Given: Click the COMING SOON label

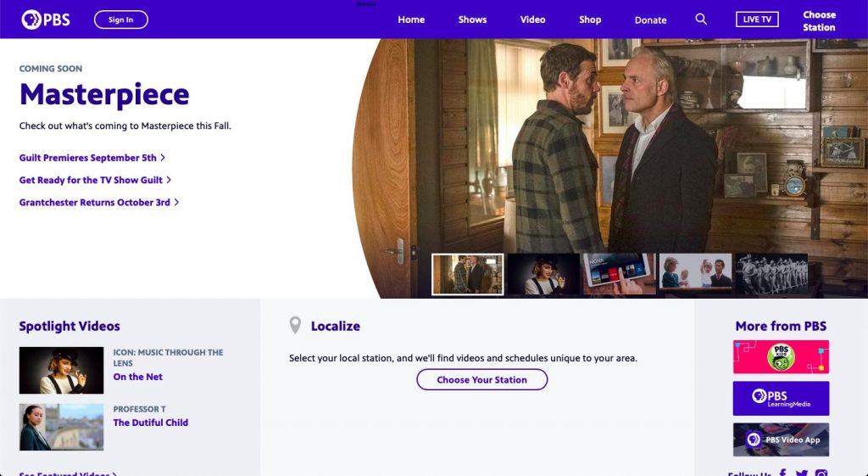Looking at the screenshot, I should tap(50, 69).
